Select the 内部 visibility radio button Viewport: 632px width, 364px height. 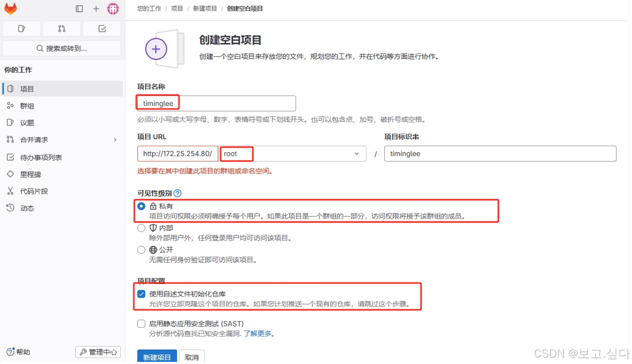pos(141,228)
